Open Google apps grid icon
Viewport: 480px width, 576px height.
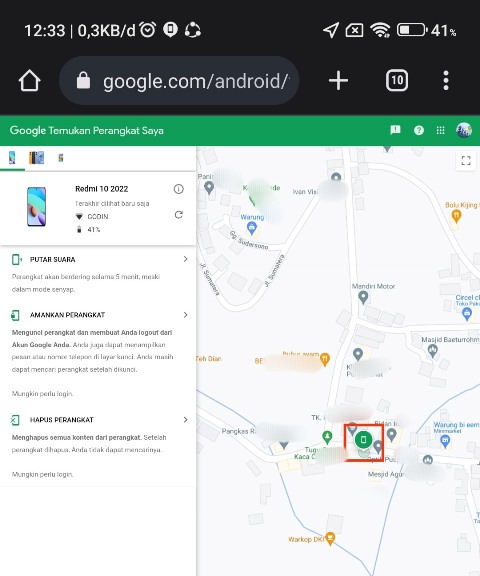440,130
